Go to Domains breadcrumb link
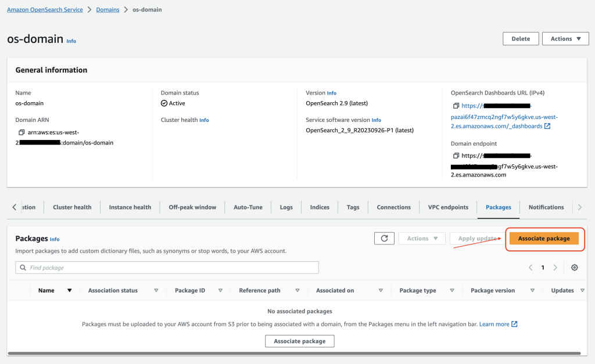Screen dimensions: 595x364 click(x=107, y=10)
